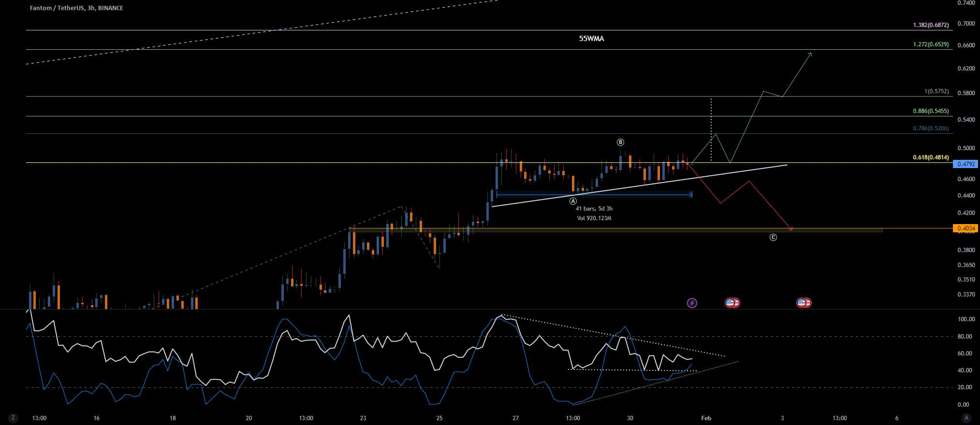The width and height of the screenshot is (980, 425).
Task: Click the 0.618(0.4814) Fibonacci label
Action: coord(931,157)
